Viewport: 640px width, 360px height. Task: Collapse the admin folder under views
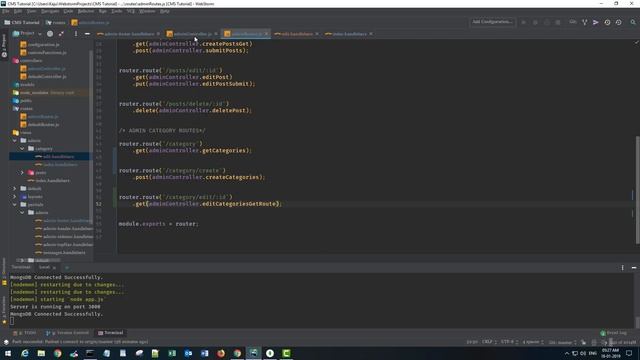(15, 140)
